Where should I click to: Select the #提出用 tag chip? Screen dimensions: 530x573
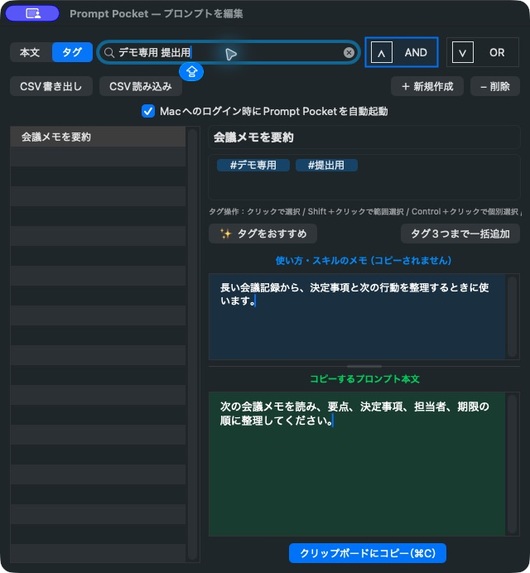(326, 165)
